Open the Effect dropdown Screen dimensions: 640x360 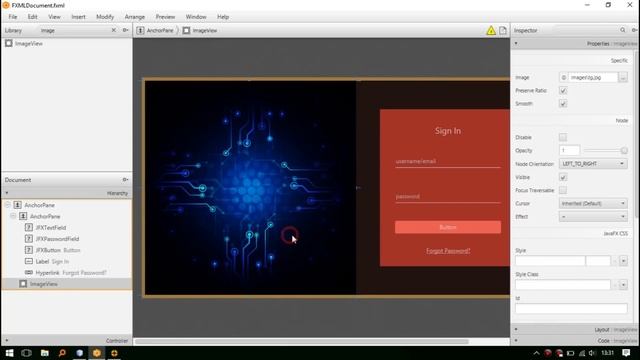593,216
